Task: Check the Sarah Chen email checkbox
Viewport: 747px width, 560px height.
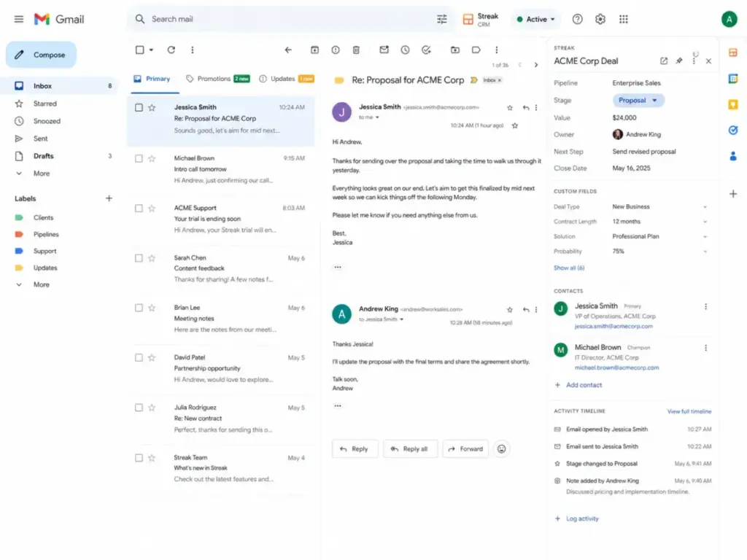Action: point(139,258)
